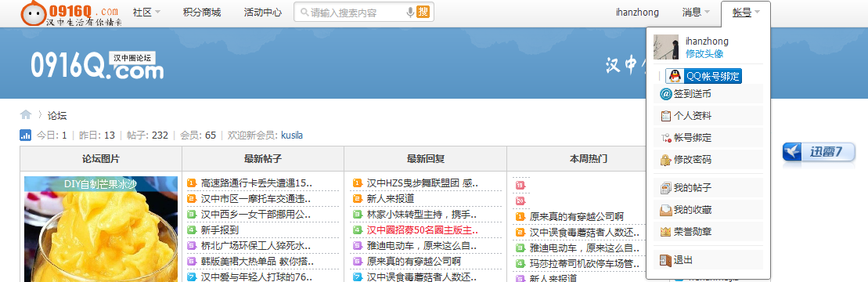Open post 桥北广场环保工人猝死水..
868x282 pixels.
(256, 245)
